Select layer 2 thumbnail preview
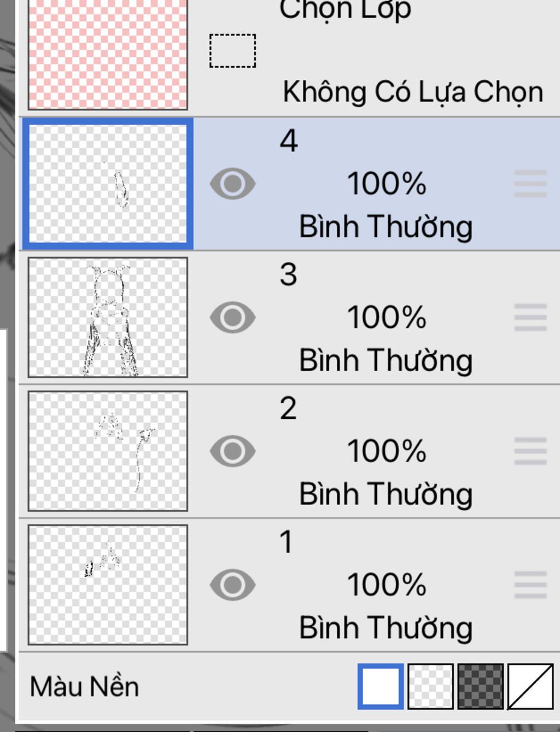The width and height of the screenshot is (560, 732). (x=108, y=451)
